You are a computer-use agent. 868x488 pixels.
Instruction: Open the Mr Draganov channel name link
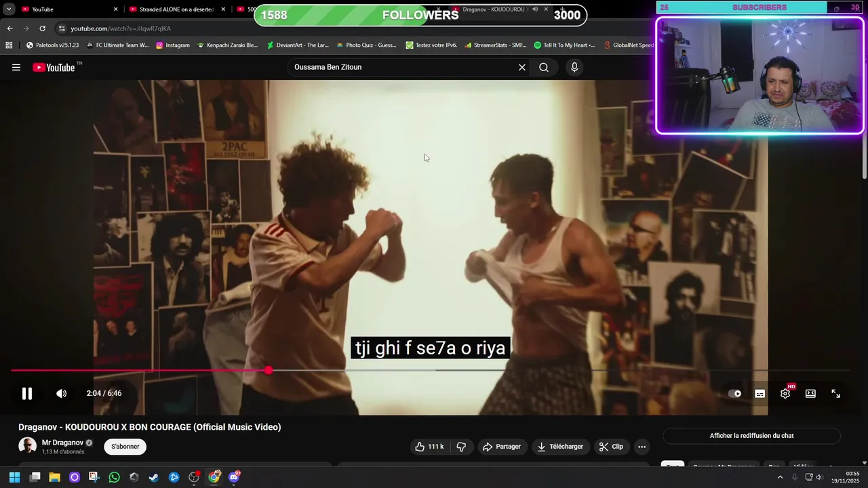(62, 443)
